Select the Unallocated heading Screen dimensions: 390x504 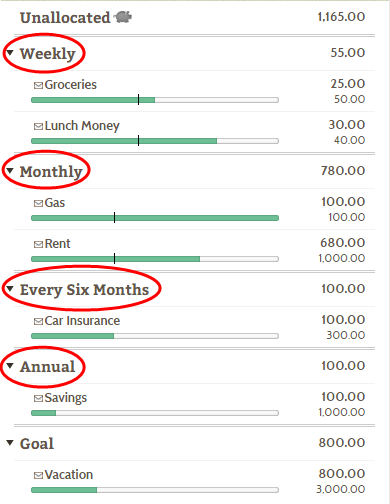[x=65, y=18]
